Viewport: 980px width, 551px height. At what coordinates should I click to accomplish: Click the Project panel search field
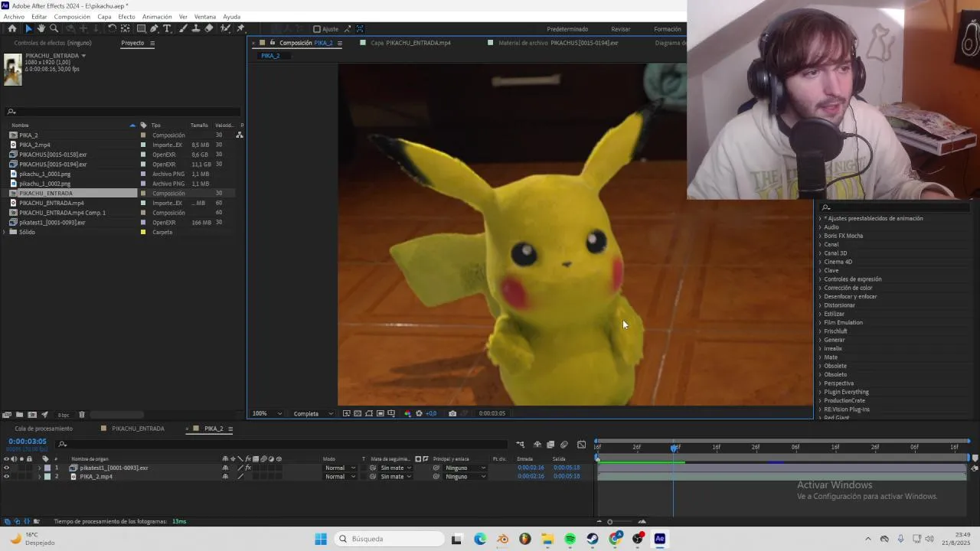122,112
